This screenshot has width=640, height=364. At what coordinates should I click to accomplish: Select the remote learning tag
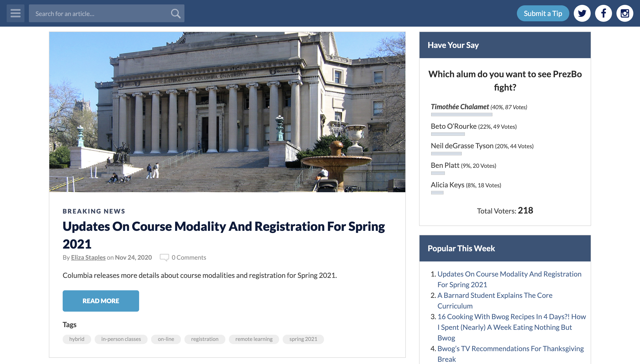pos(254,339)
